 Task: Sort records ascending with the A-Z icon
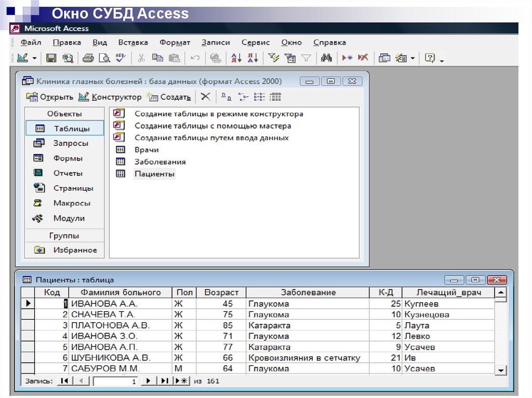coord(236,58)
